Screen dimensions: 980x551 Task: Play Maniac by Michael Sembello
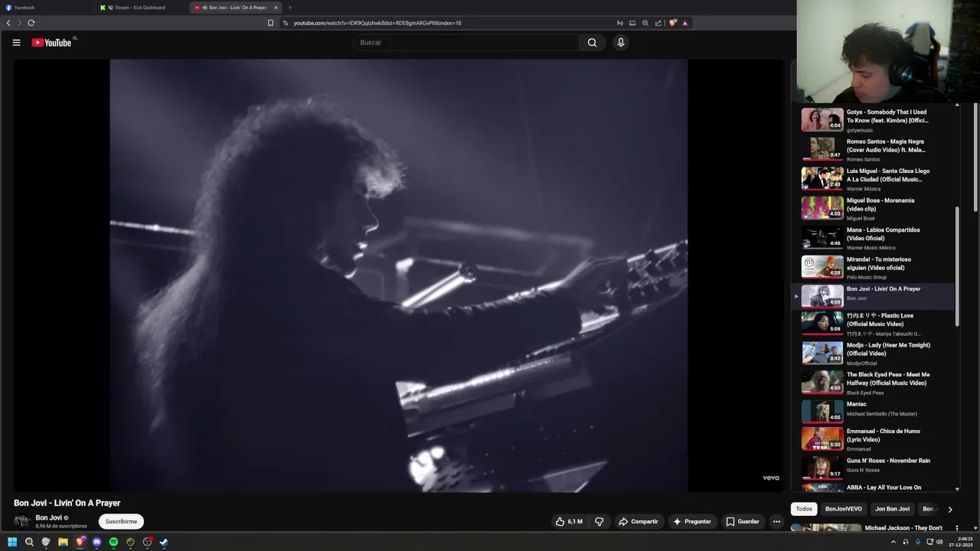[873, 412]
